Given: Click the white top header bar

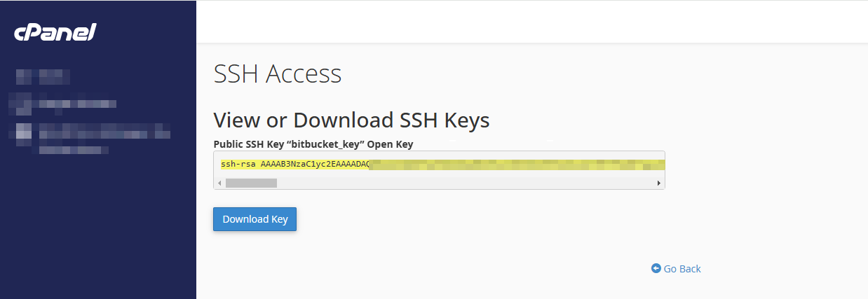Looking at the screenshot, I should point(532,22).
